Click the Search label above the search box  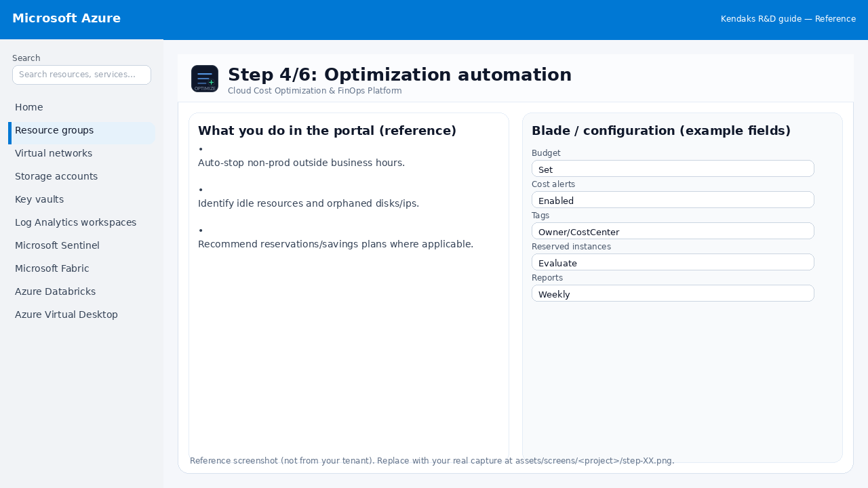[x=26, y=58]
